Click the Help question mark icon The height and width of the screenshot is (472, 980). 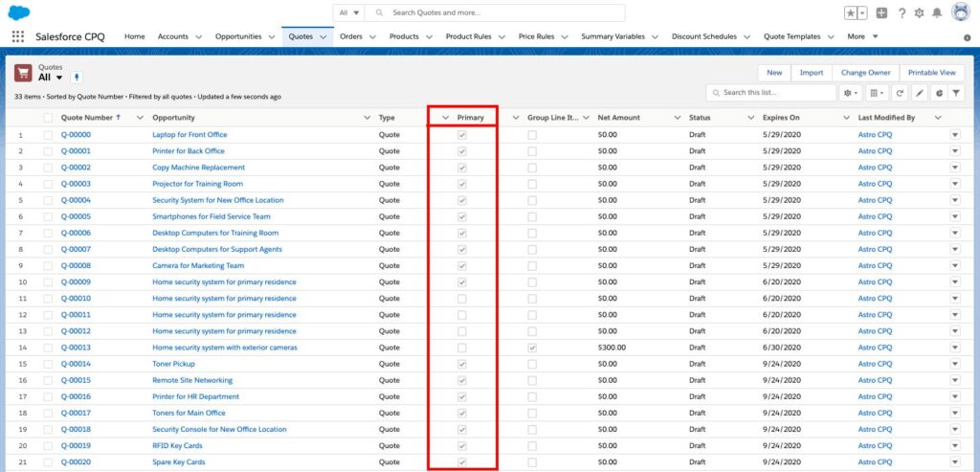click(x=901, y=12)
